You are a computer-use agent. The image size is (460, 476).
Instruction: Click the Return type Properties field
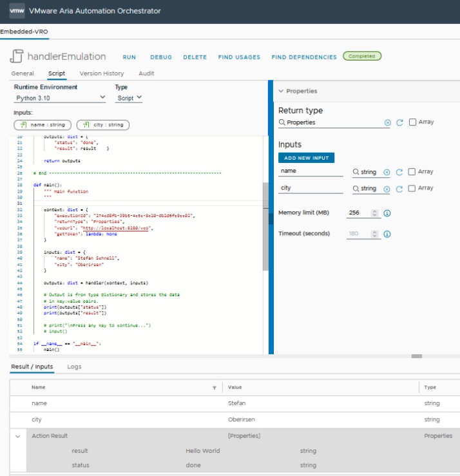click(x=334, y=122)
